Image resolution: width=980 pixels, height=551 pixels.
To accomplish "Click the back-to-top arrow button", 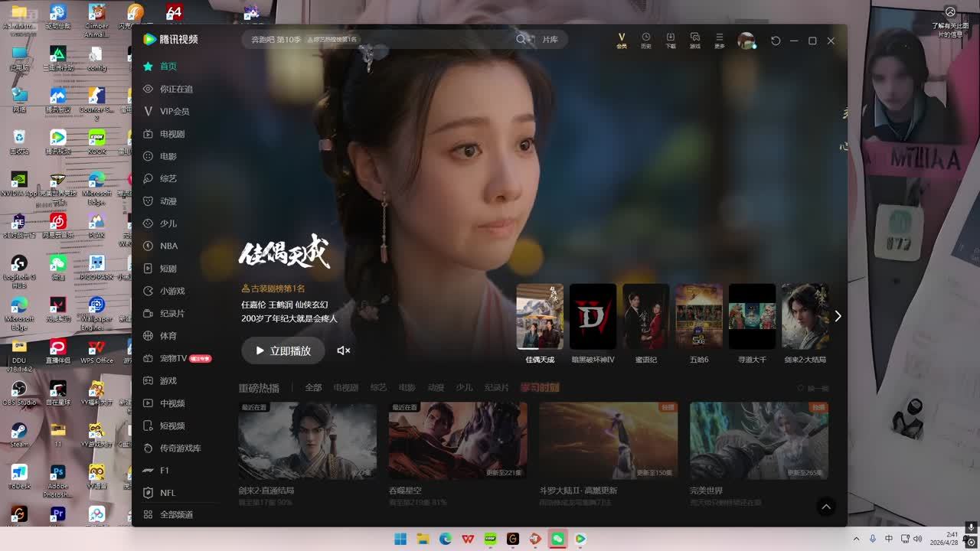I will [x=825, y=507].
